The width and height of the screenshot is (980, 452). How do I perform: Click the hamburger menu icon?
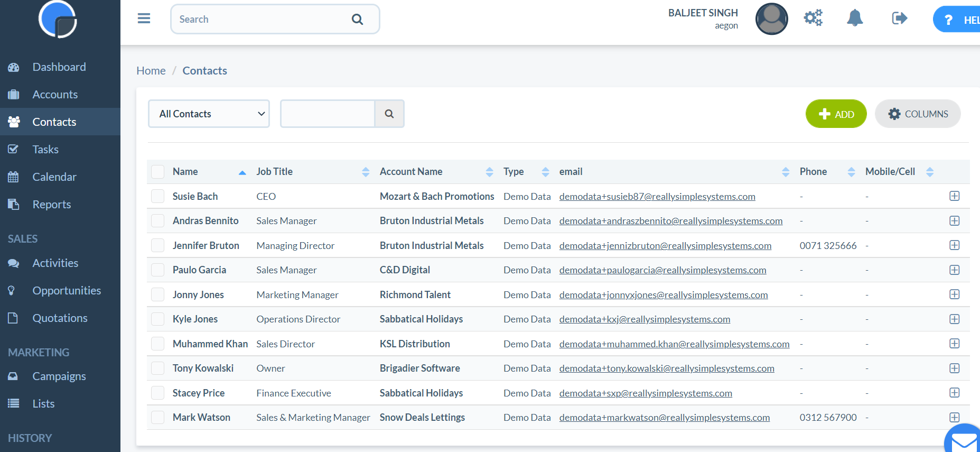[144, 19]
